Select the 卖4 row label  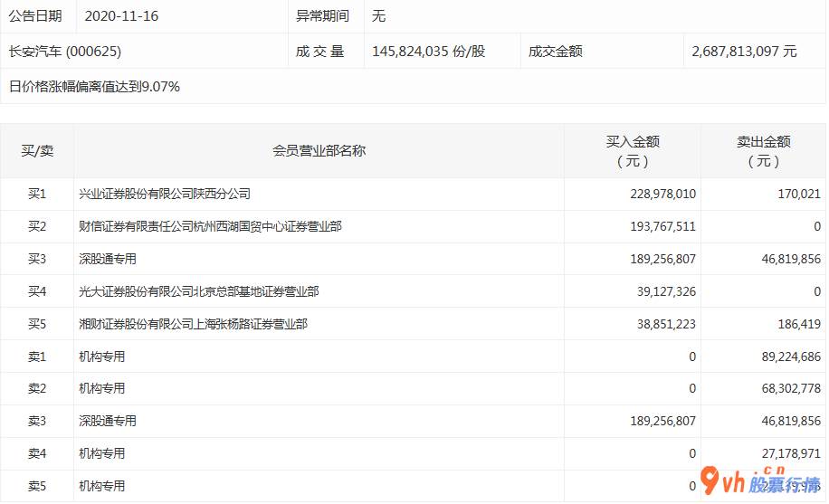[x=37, y=453]
